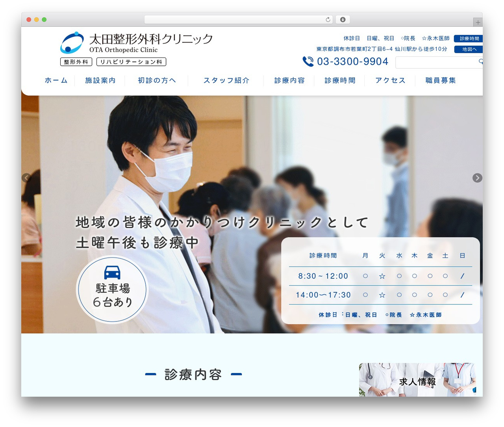Open the 求人情報 banner
Screen dimensions: 504x427
[417, 380]
